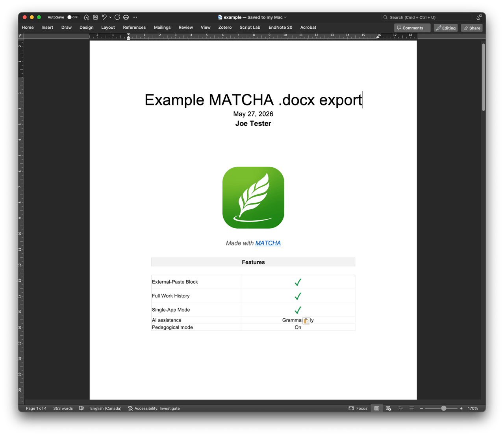
Task: Click the date 'May 27, 2026'
Action: [253, 114]
